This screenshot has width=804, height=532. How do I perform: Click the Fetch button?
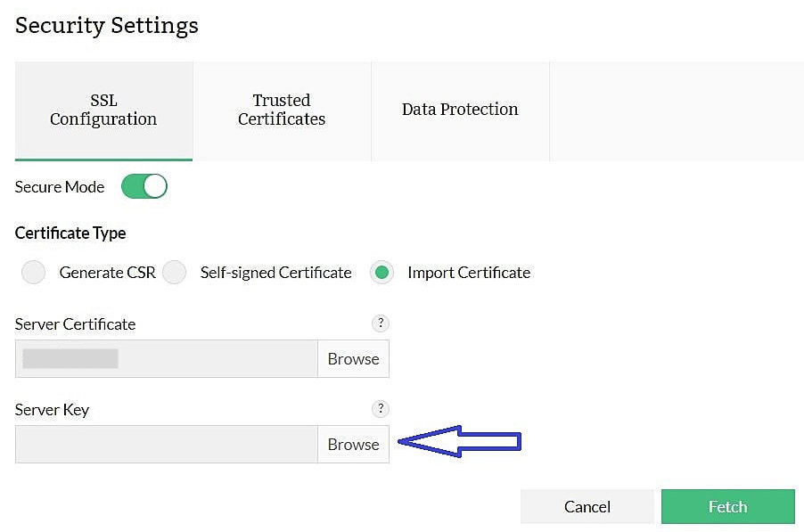click(727, 506)
